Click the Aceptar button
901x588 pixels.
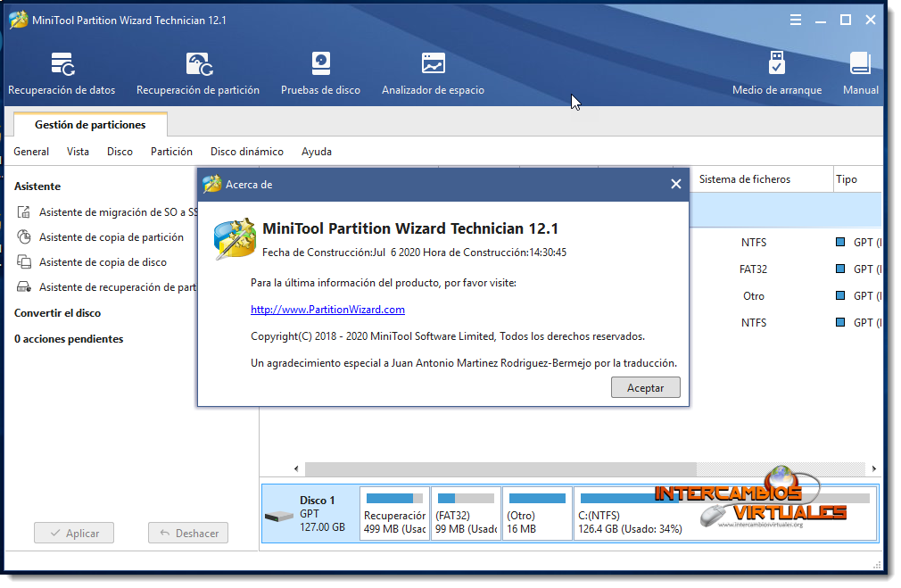coord(645,387)
